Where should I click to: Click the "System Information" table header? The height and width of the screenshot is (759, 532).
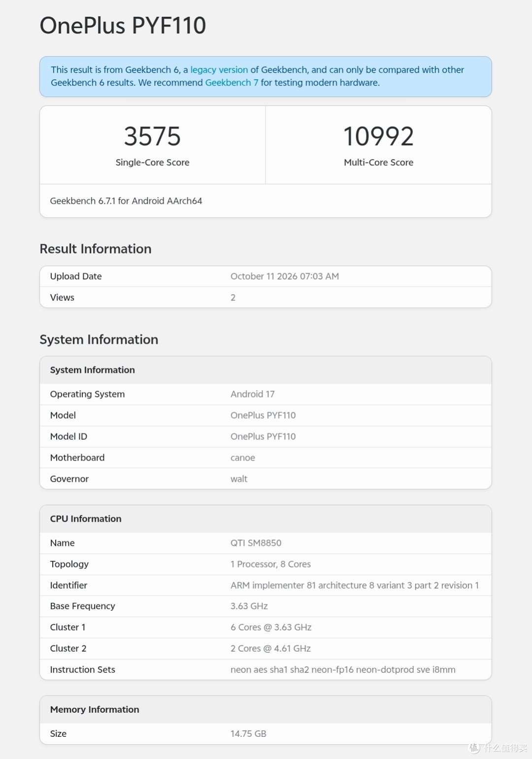[93, 370]
